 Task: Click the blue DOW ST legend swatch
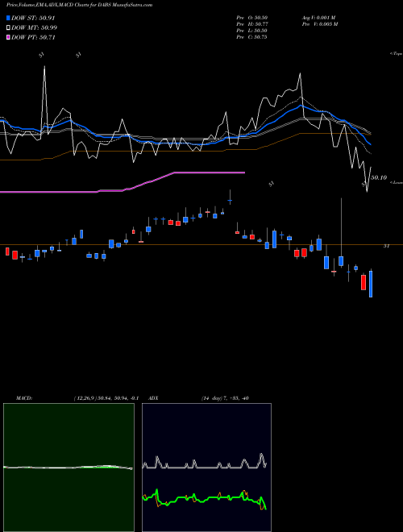coord(8,18)
